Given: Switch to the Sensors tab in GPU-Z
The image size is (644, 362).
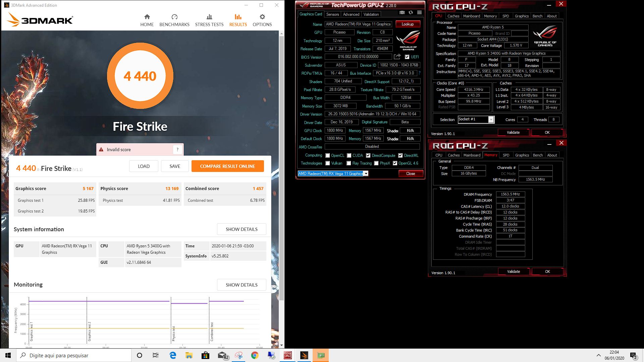Looking at the screenshot, I should (x=332, y=14).
